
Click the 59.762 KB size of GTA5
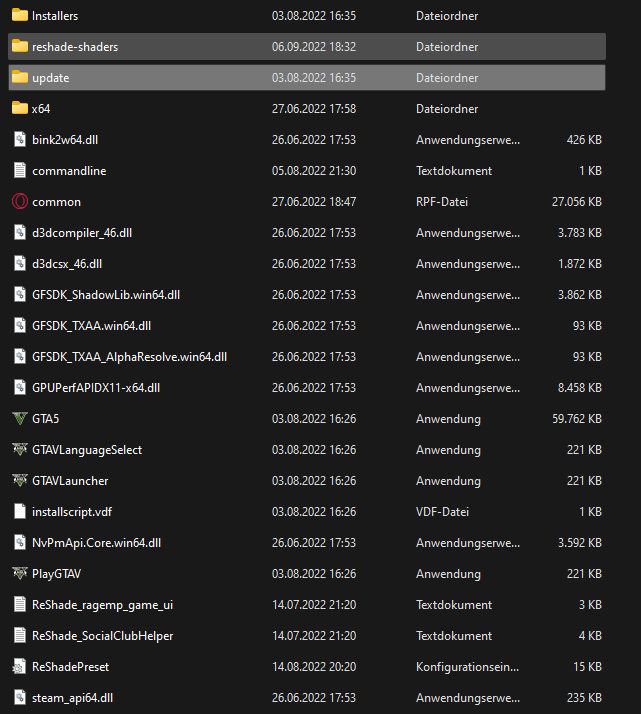pos(577,418)
